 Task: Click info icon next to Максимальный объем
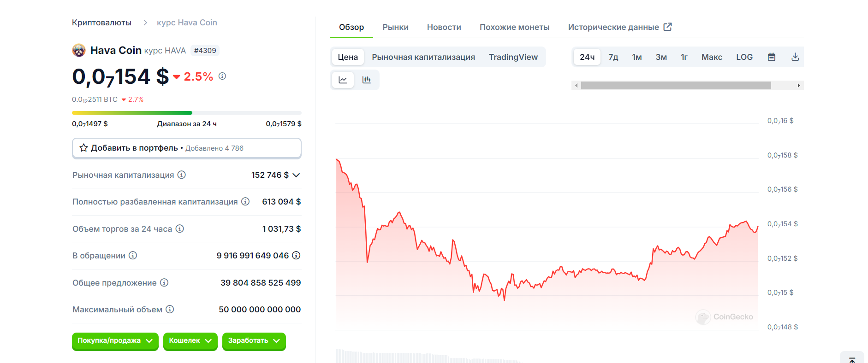(x=170, y=309)
